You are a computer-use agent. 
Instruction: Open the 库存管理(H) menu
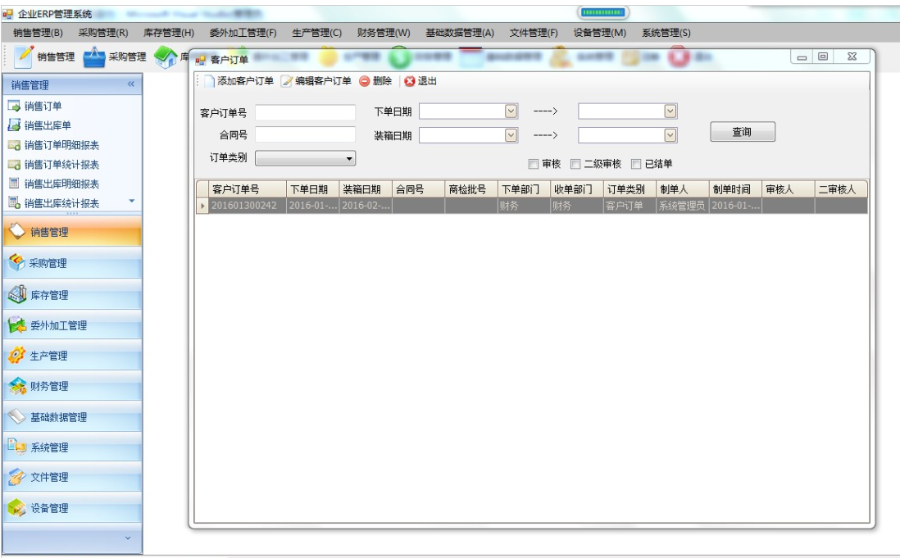169,33
